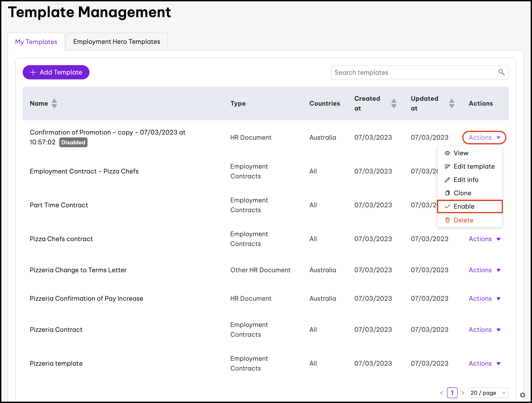Click the settings gear icon at bottom right

[x=522, y=395]
